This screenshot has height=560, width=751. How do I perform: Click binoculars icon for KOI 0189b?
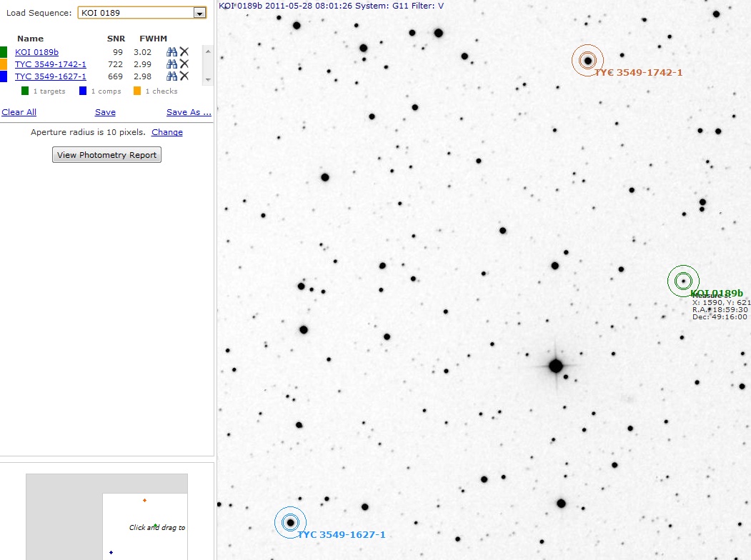coord(171,51)
